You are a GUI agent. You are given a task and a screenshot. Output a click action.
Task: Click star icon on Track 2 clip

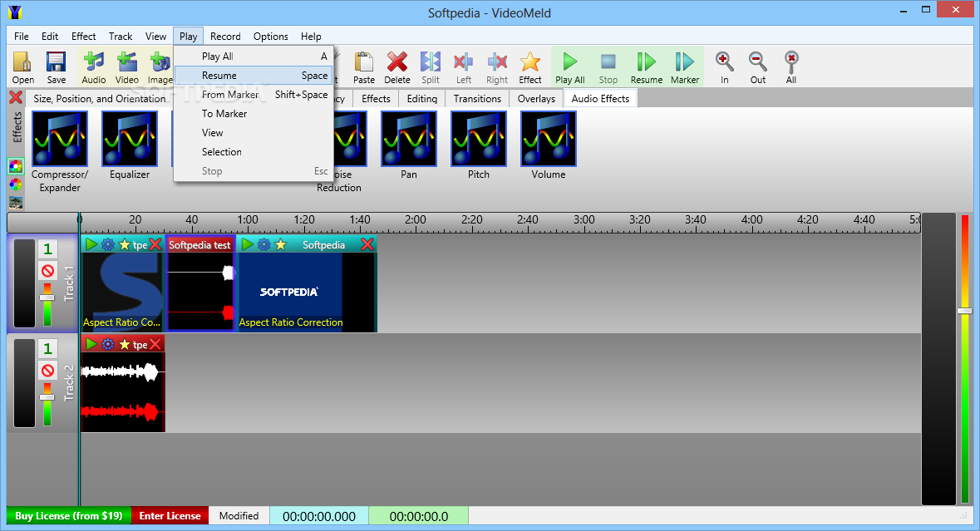pos(125,344)
